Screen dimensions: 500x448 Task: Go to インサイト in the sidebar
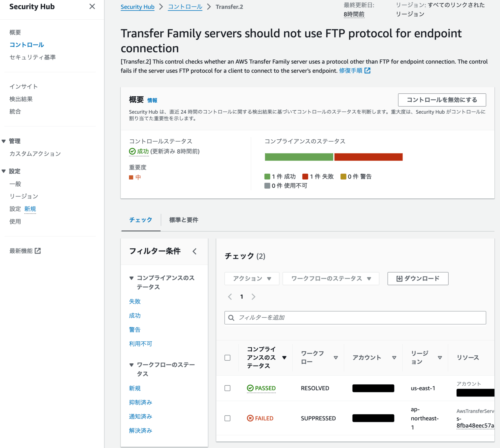pos(24,86)
